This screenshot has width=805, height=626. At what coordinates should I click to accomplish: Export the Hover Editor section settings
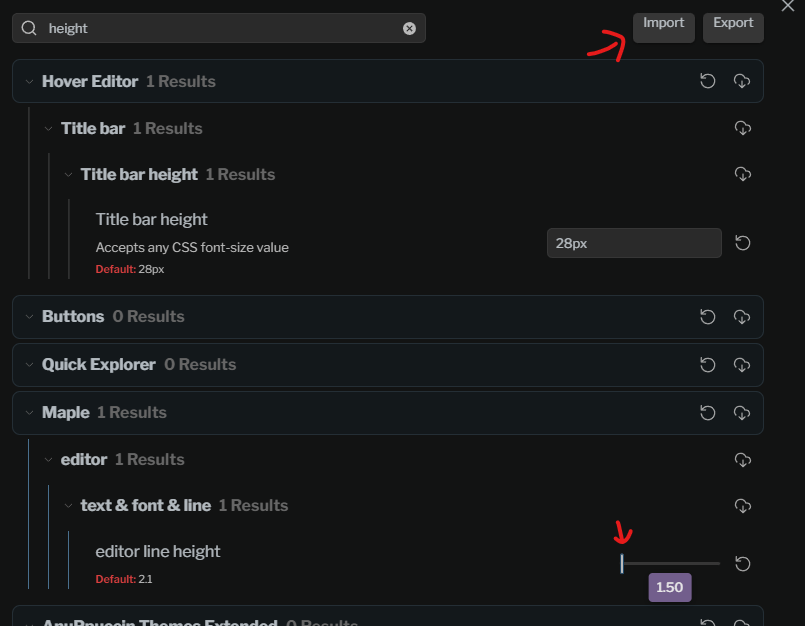(742, 81)
